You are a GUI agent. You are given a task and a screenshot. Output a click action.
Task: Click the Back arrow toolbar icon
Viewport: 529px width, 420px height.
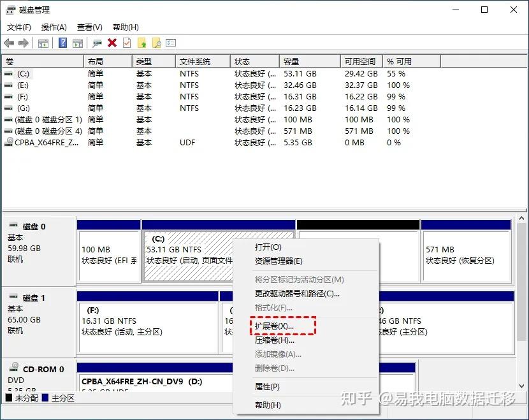(x=9, y=43)
